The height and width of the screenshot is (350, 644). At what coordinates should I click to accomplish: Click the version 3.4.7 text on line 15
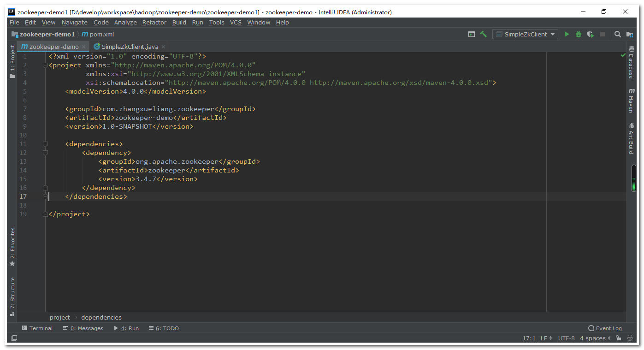tap(145, 179)
